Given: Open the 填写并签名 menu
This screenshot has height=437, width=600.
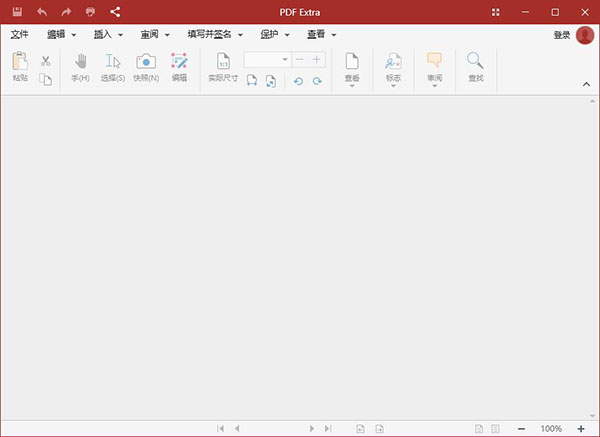Looking at the screenshot, I should [215, 34].
